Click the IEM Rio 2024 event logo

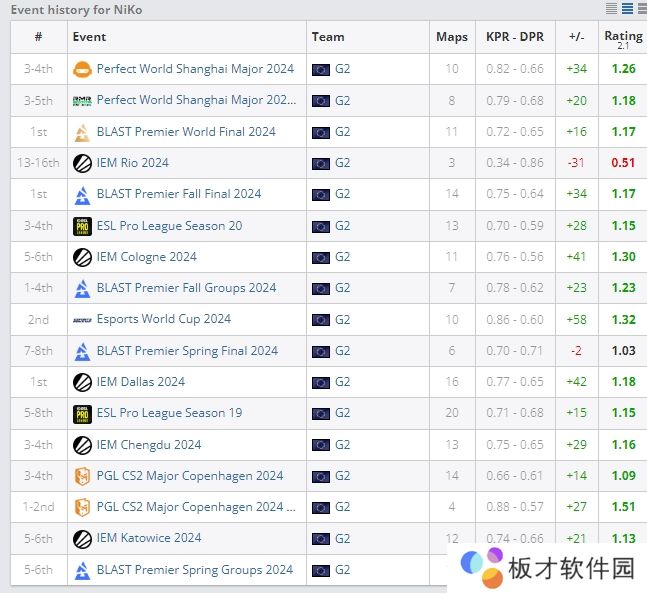click(82, 163)
